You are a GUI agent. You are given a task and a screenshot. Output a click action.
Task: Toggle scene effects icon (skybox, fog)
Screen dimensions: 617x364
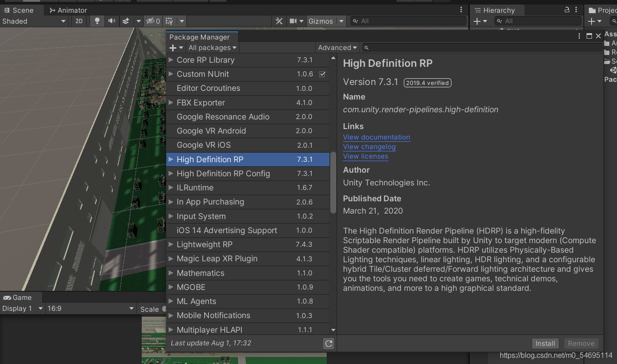pos(126,21)
